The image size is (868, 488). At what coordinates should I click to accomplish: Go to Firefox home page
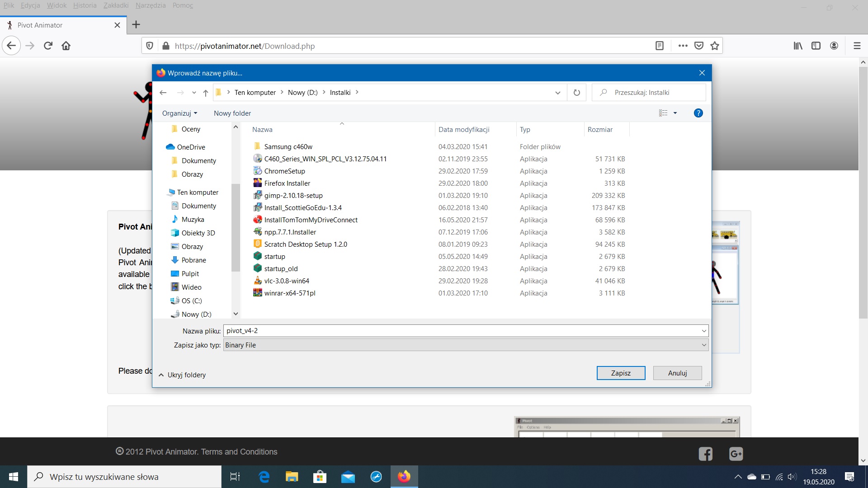pyautogui.click(x=66, y=46)
